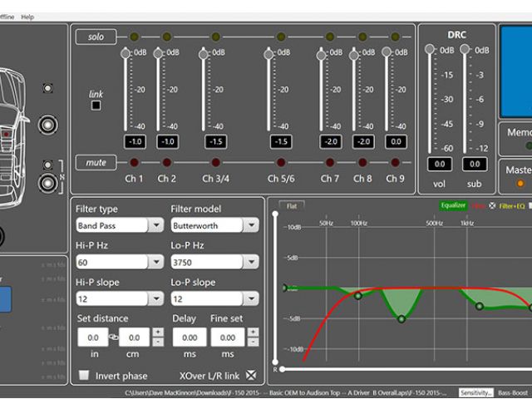Click the Flat EQ button

point(291,205)
